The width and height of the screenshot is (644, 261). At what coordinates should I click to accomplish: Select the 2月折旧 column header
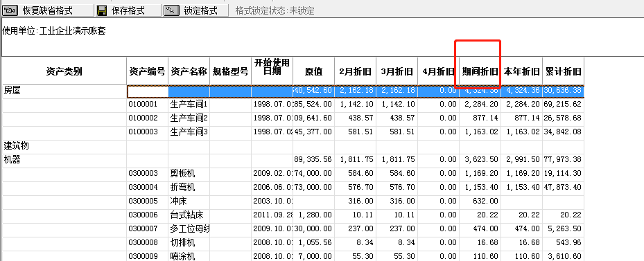coord(355,71)
